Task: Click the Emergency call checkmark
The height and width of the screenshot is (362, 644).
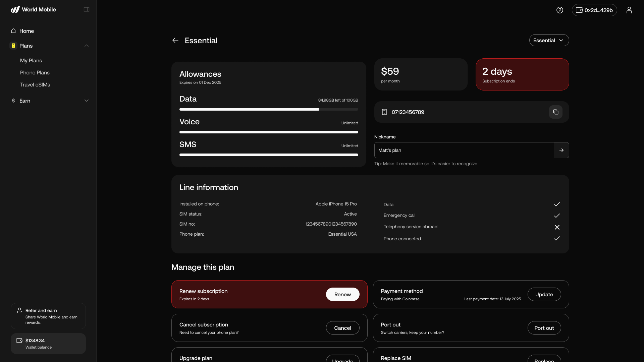Action: point(557,216)
